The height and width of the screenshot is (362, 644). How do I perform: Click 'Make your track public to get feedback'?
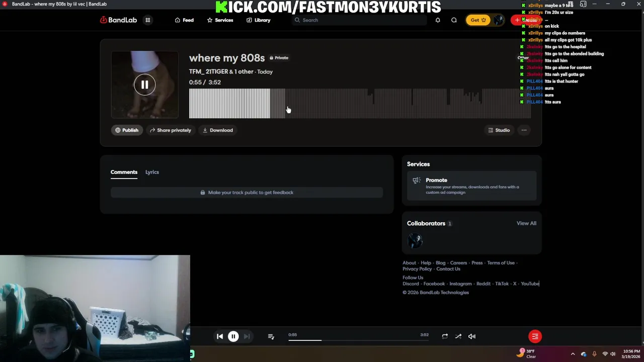[x=247, y=193]
